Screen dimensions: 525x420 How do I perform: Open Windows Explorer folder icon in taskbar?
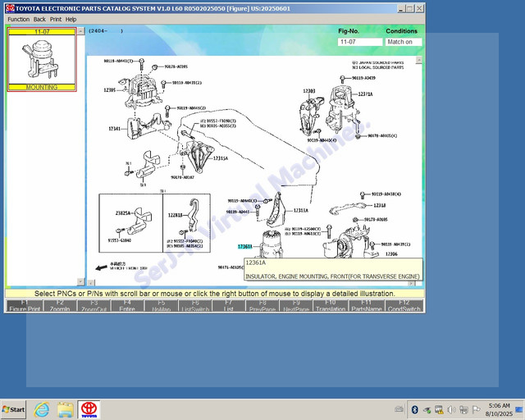[x=66, y=409]
